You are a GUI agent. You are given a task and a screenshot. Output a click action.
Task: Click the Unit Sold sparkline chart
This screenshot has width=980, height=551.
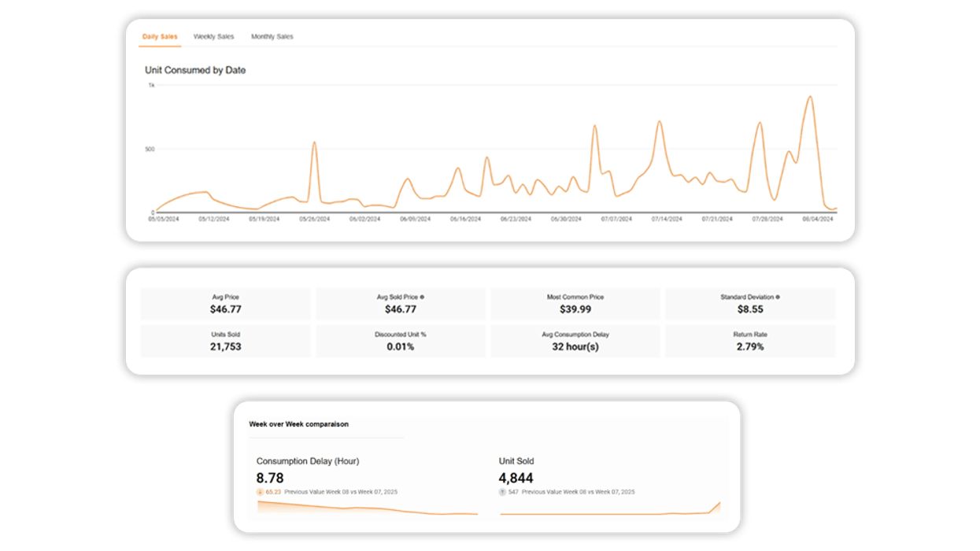click(610, 510)
